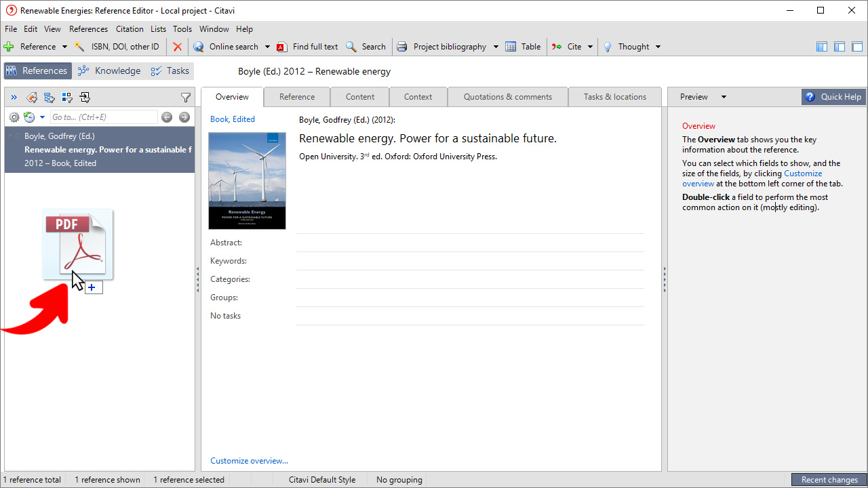
Task: Open the Help menu
Action: coord(244,29)
